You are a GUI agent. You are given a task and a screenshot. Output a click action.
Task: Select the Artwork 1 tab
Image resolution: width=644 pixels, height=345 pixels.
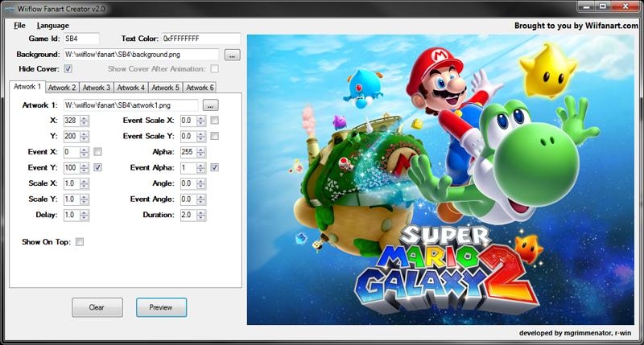pyautogui.click(x=27, y=87)
